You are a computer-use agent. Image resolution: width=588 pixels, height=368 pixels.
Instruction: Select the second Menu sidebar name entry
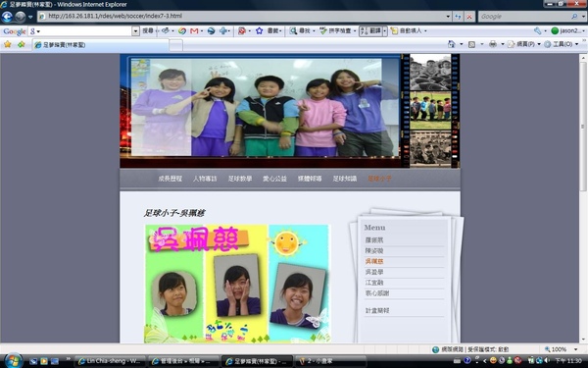click(374, 251)
